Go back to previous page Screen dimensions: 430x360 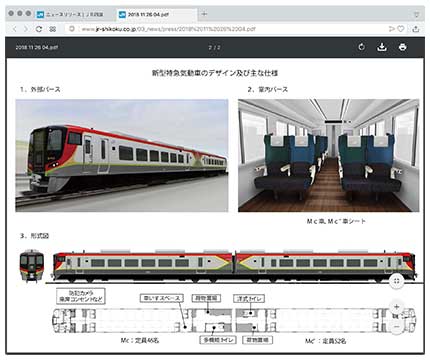coord(14,29)
